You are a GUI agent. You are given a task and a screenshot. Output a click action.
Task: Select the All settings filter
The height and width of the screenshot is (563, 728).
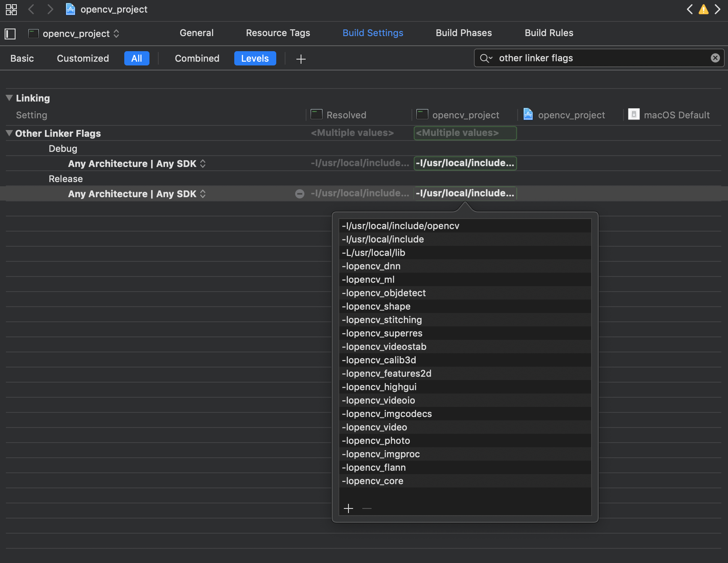(137, 58)
